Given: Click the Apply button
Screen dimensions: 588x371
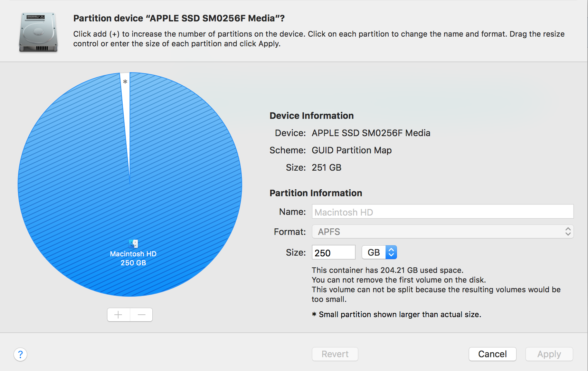Looking at the screenshot, I should coord(549,354).
